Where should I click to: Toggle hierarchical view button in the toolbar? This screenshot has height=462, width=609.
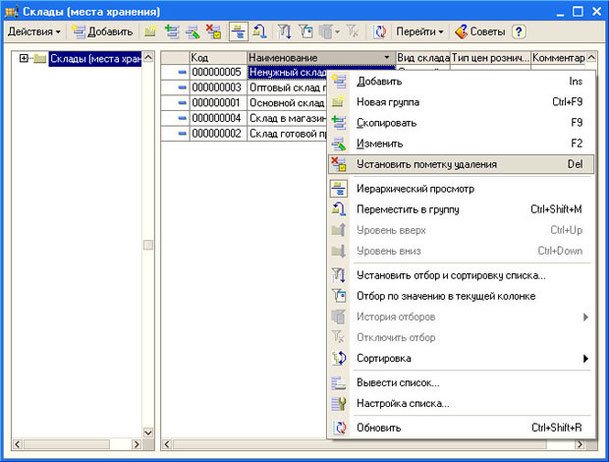[x=239, y=32]
